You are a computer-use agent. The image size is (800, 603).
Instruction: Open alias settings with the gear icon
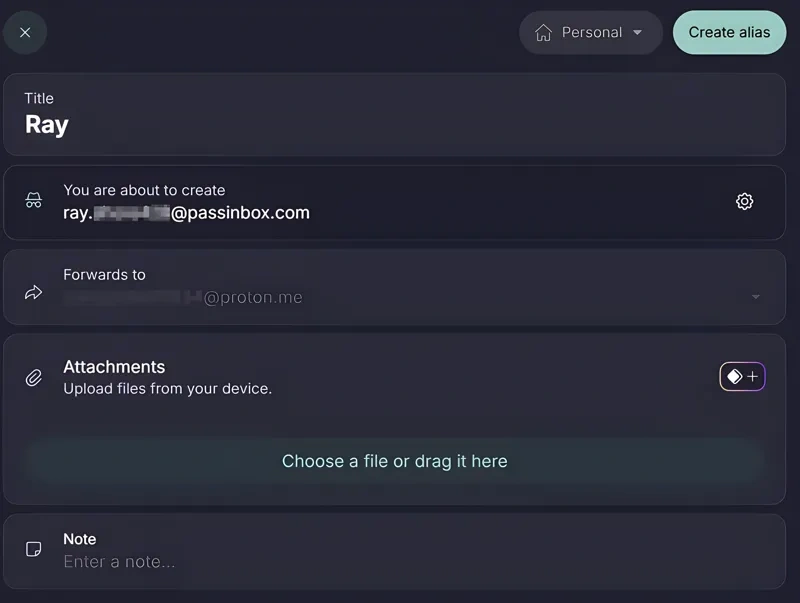[x=744, y=200]
